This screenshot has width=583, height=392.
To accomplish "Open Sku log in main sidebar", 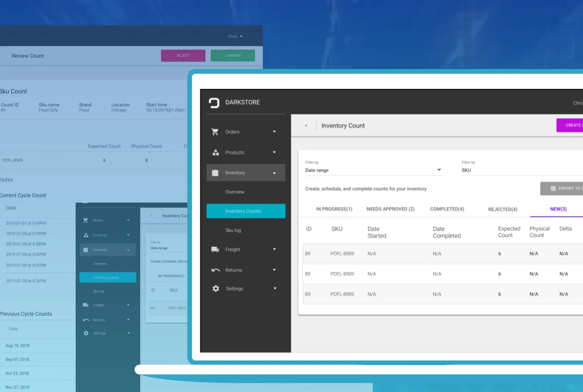I will tap(233, 230).
